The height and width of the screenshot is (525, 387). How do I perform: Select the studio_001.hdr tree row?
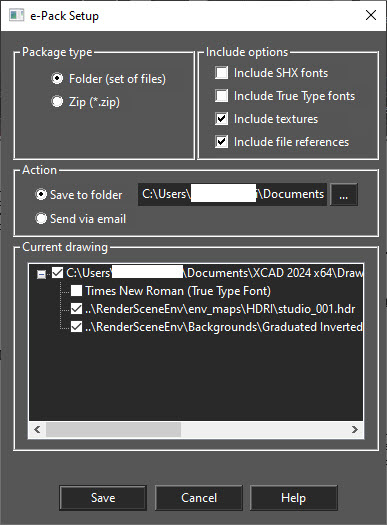click(x=220, y=309)
